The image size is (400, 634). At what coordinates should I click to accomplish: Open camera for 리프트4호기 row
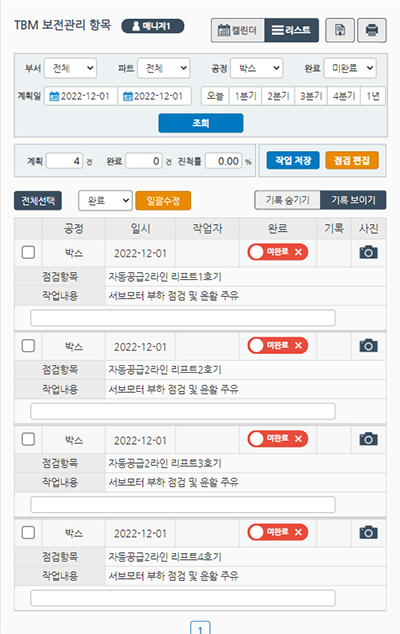pyautogui.click(x=368, y=533)
